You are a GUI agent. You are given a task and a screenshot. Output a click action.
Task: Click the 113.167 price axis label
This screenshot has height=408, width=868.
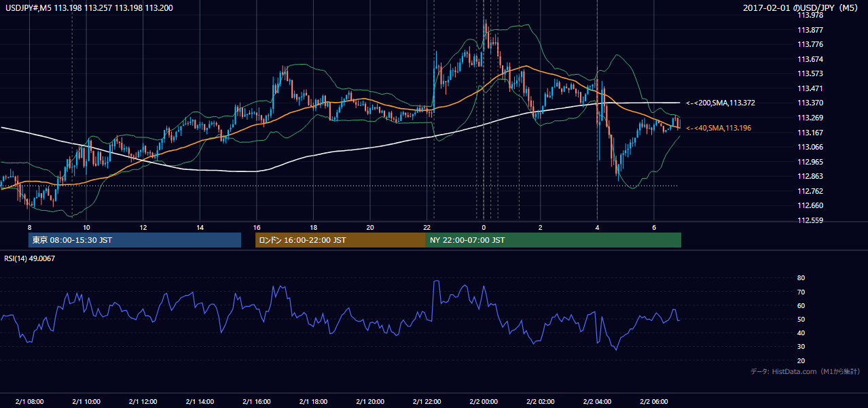(811, 133)
